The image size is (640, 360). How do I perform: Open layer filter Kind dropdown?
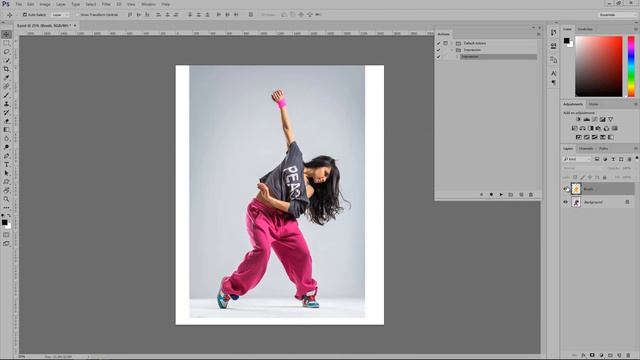click(x=577, y=159)
